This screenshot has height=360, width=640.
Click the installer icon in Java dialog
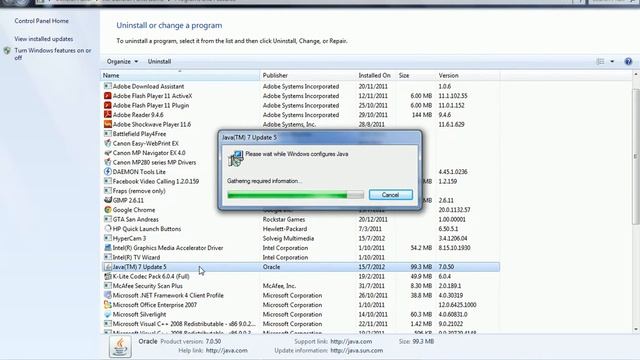(236, 158)
